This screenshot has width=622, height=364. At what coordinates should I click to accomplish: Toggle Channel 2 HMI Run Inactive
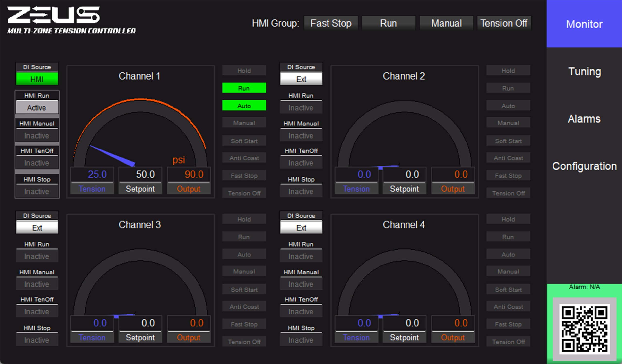point(301,108)
